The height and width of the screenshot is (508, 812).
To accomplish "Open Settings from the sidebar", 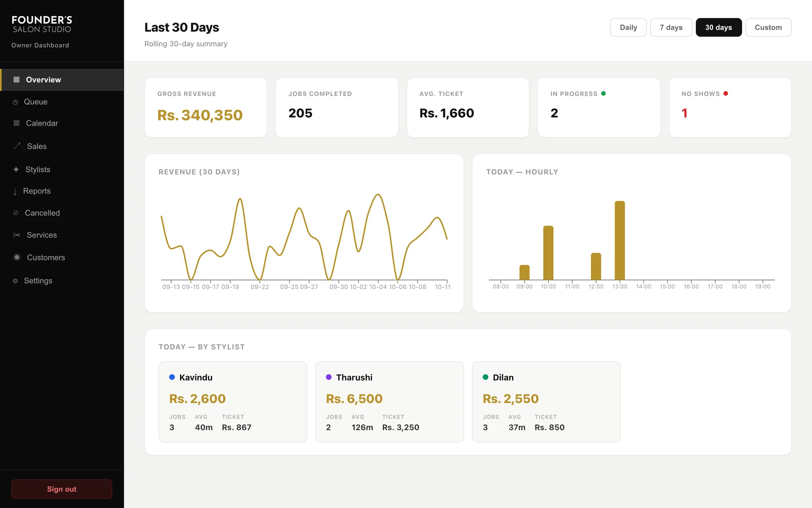I will [x=62, y=281].
